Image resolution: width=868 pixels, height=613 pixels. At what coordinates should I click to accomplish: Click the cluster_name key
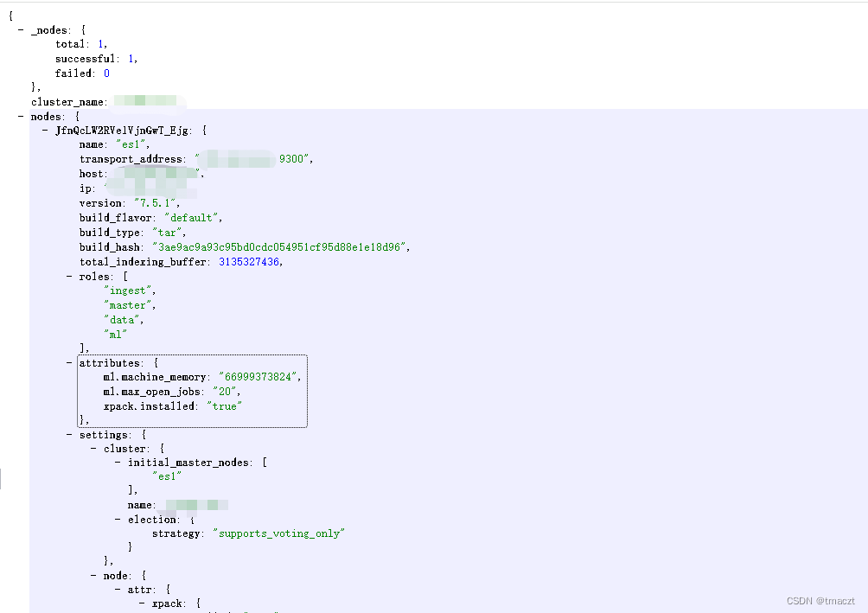coord(67,102)
